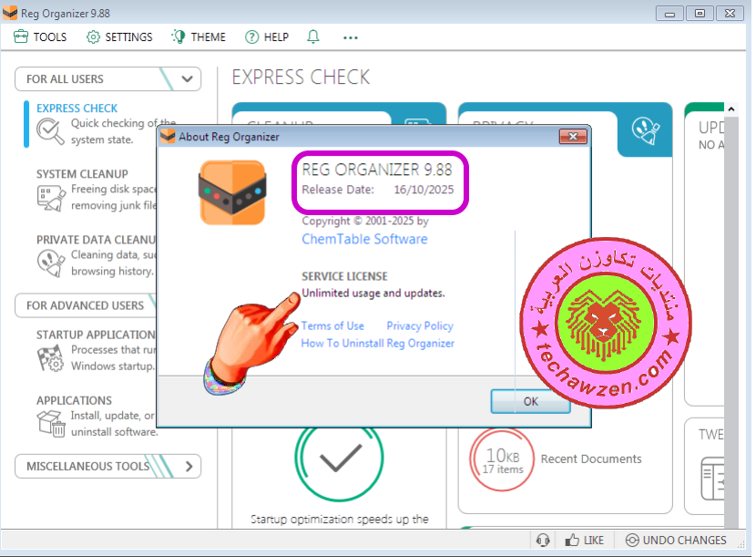Close the About Reg Organizer dialog
Image resolution: width=756 pixels, height=557 pixels.
[x=573, y=137]
